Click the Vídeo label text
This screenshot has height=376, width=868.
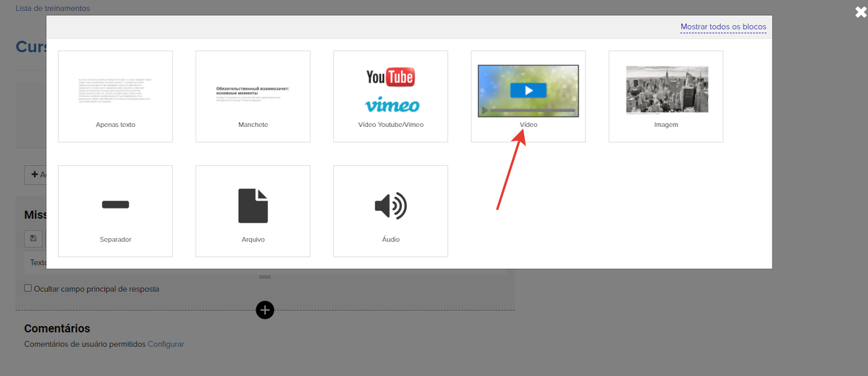[x=528, y=125]
